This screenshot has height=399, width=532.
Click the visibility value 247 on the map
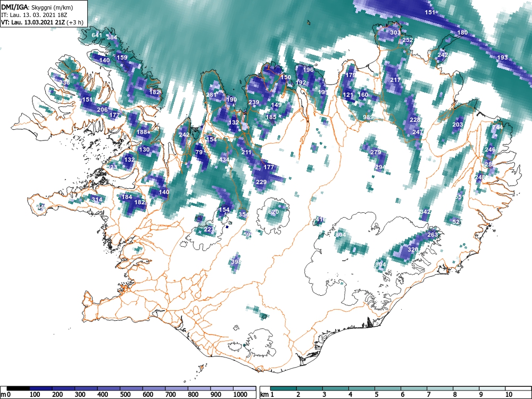click(418, 132)
